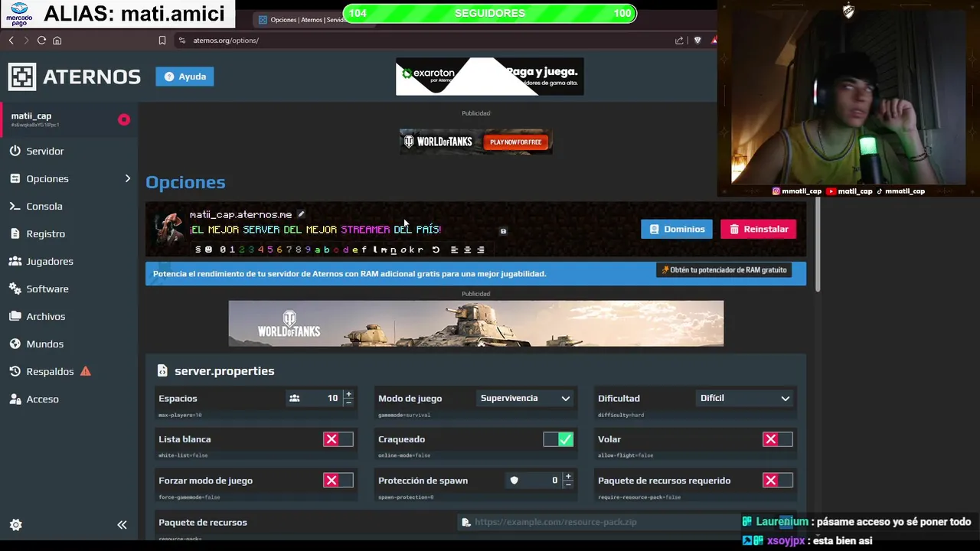The image size is (980, 551).
Task: Align the MOTD text right
Action: click(x=481, y=249)
